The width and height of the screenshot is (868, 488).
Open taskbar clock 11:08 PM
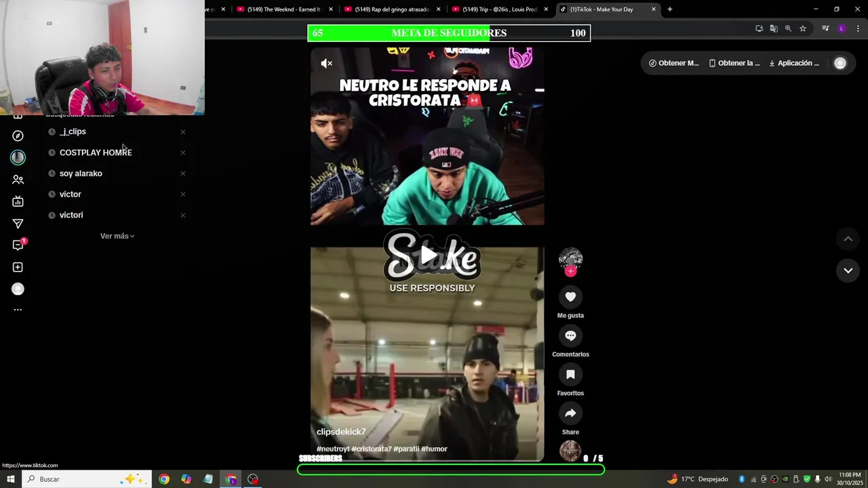coord(850,479)
